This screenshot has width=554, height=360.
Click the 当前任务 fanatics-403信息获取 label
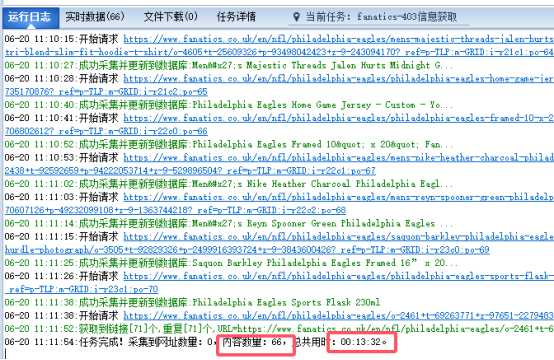pos(381,17)
